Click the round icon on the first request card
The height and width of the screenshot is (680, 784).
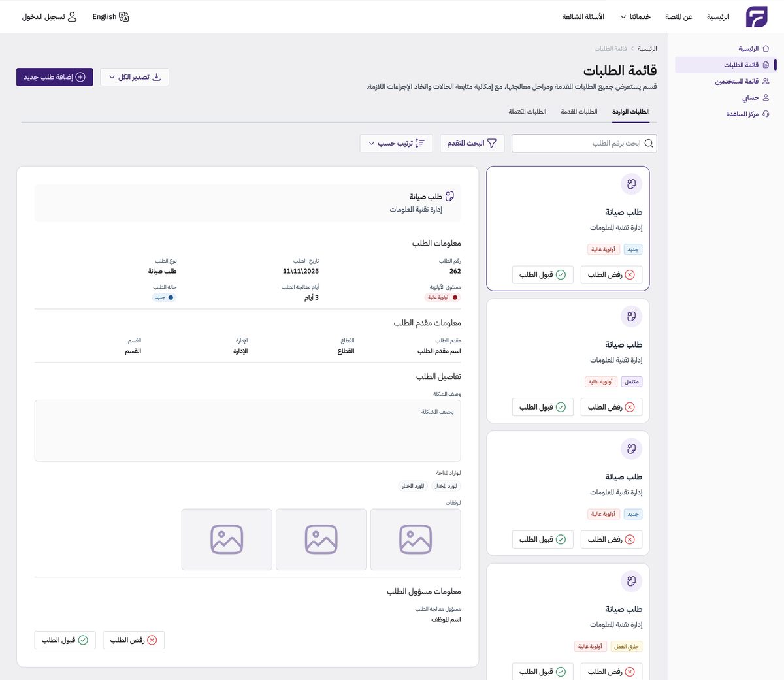(631, 184)
